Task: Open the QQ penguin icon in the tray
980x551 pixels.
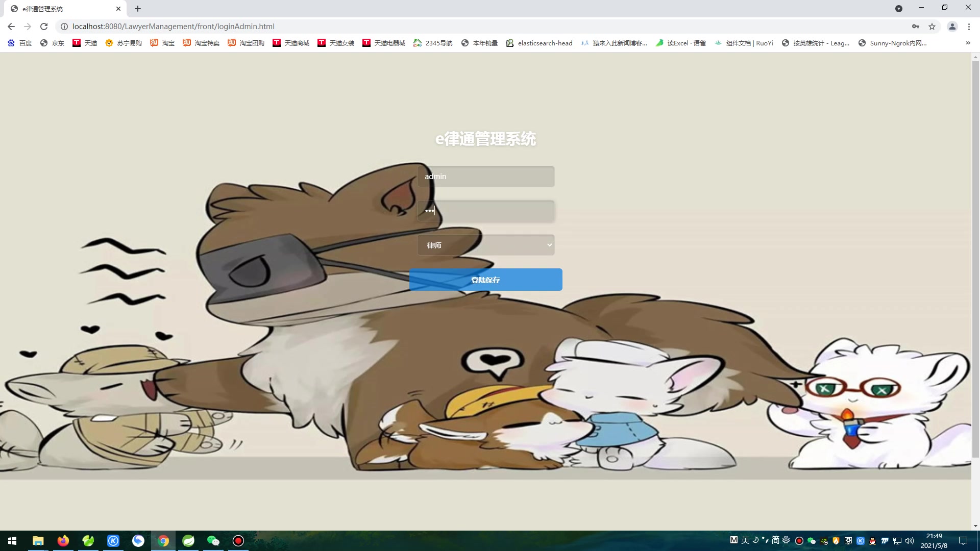Action: click(873, 541)
